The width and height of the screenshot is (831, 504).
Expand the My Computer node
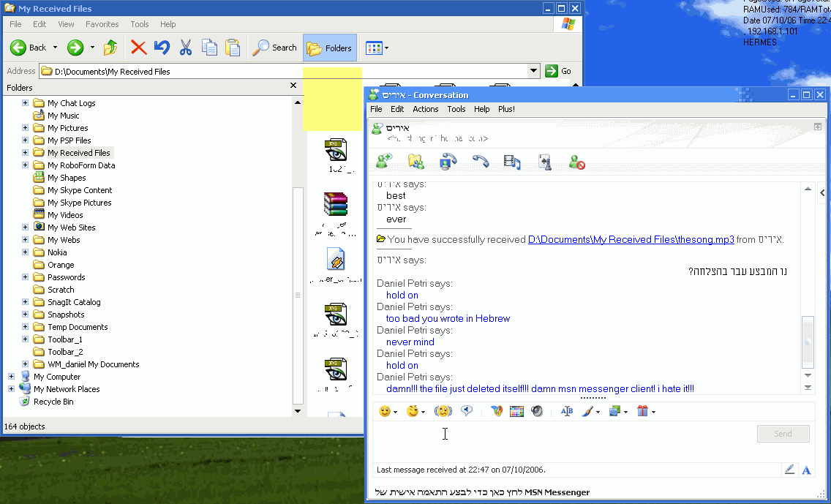coord(11,376)
